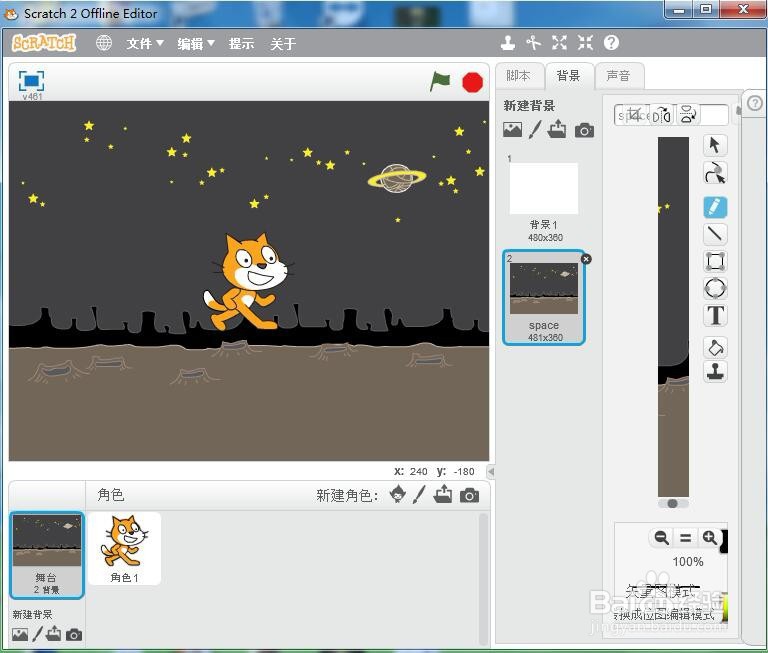Select the Reshape tool
This screenshot has height=653, width=768.
pos(715,172)
